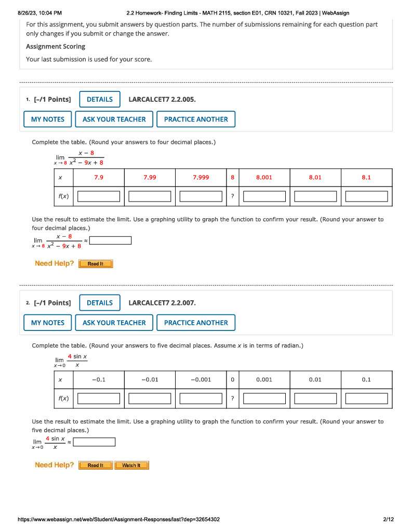Click ASK YOUR TEACHER for question 2
The width and height of the screenshot is (411, 532).
coord(114,323)
